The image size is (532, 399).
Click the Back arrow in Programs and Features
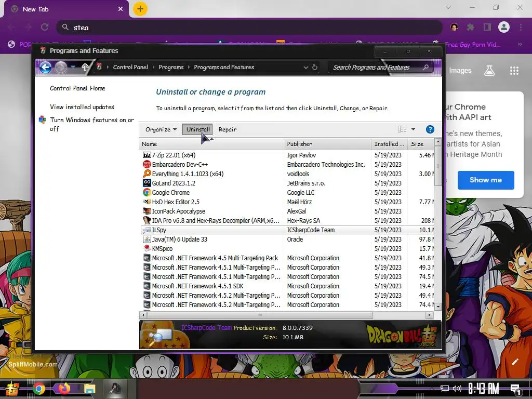pos(46,67)
